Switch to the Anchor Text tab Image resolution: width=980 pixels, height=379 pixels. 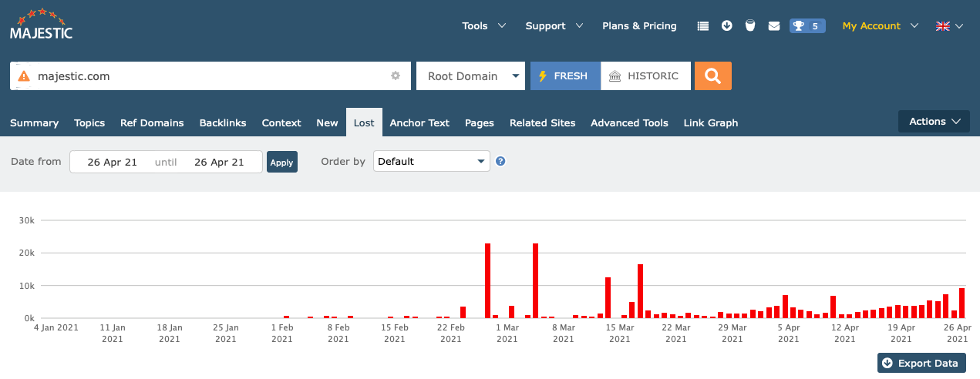pos(419,123)
